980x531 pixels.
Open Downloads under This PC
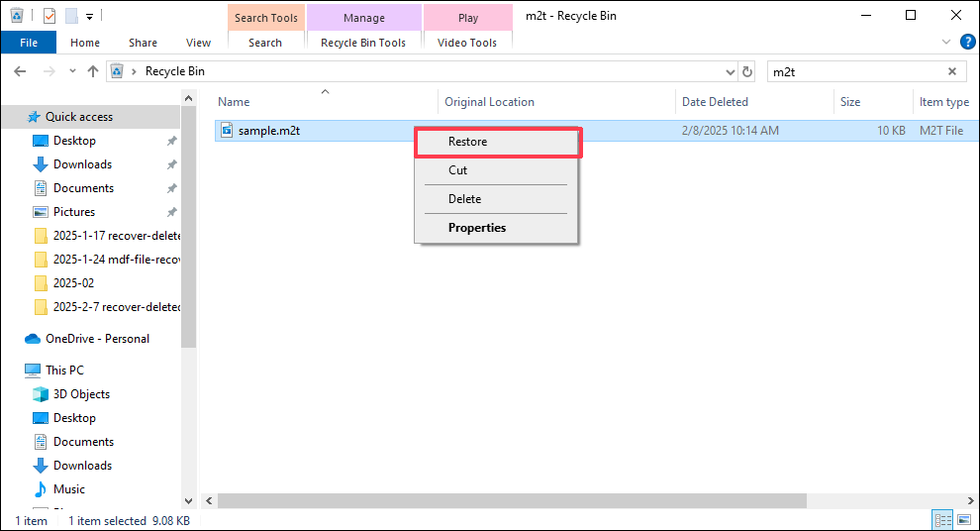click(82, 466)
